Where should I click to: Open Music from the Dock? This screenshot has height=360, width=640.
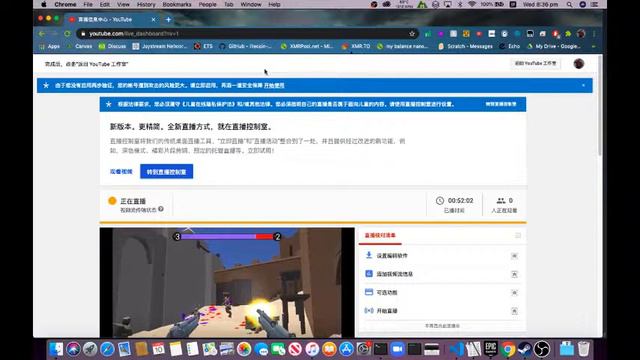tap(312, 349)
